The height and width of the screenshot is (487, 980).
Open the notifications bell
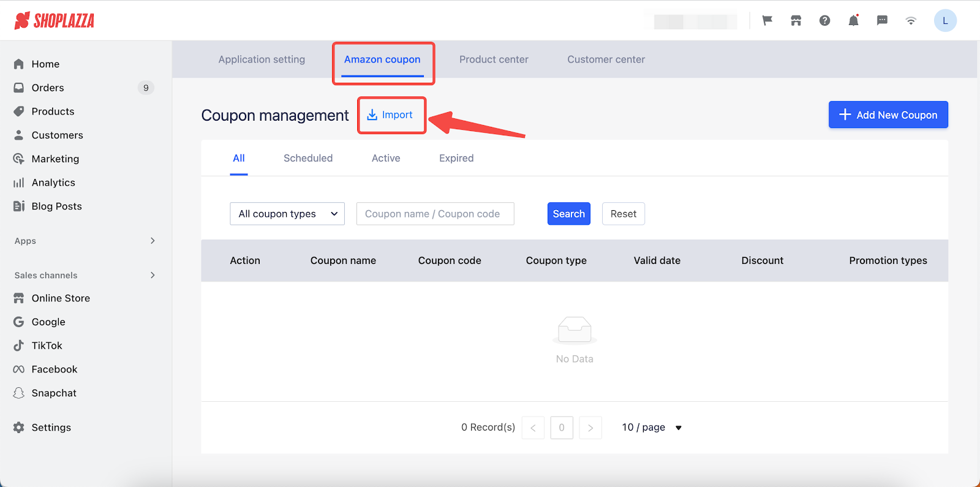click(853, 21)
